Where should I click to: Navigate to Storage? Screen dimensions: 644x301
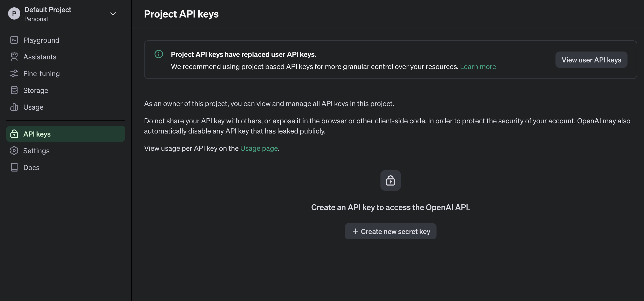pyautogui.click(x=66, y=90)
